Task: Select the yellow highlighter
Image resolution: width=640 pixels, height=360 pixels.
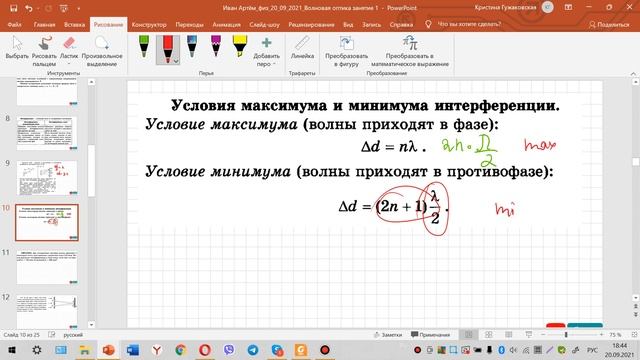Action: (x=240, y=46)
